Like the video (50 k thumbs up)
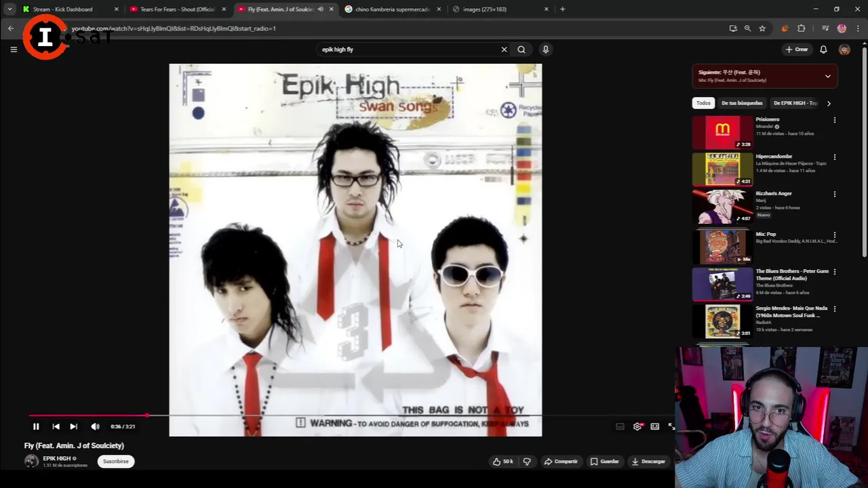Viewport: 868px width, 488px height. [502, 462]
